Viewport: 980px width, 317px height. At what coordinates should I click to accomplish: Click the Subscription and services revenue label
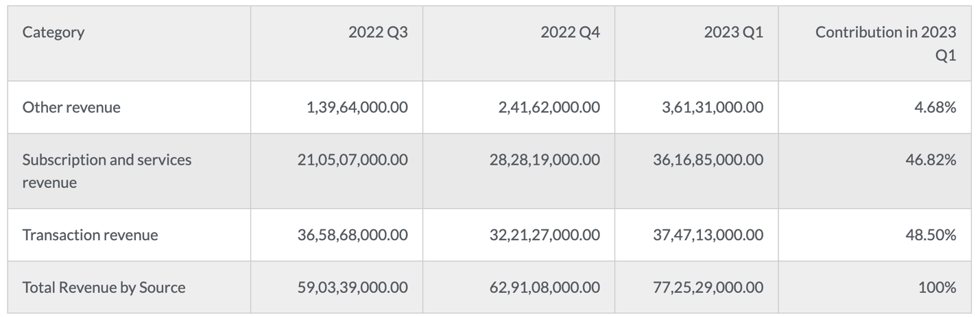[x=107, y=171]
